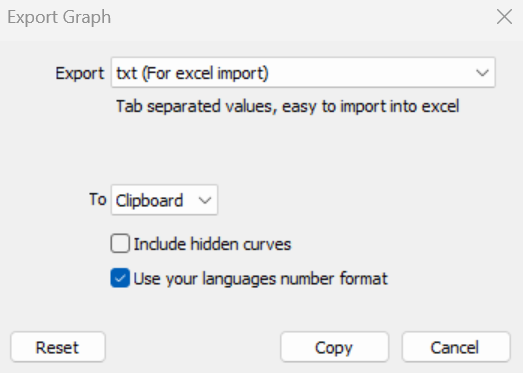Click the Include hidden curves label text
This screenshot has width=523, height=373.
pyautogui.click(x=212, y=244)
